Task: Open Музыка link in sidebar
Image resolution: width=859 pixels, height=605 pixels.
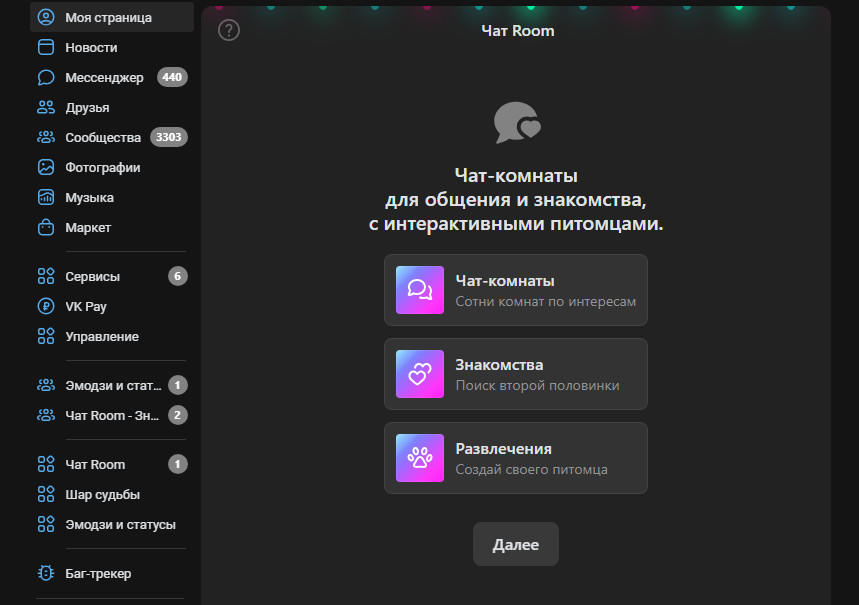Action: (x=89, y=198)
